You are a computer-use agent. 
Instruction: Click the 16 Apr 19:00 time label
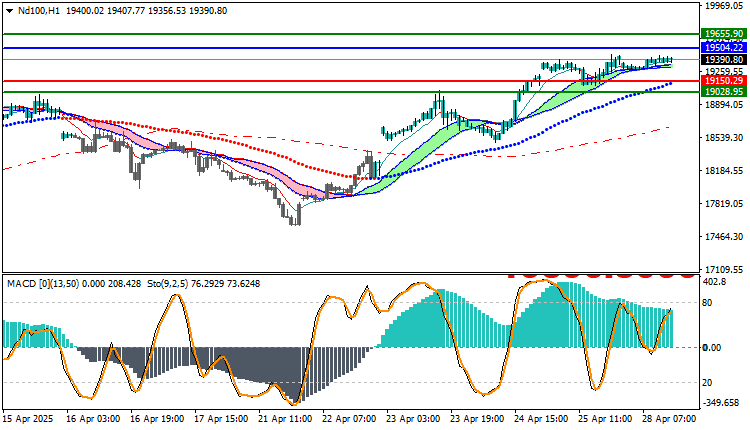[x=157, y=419]
